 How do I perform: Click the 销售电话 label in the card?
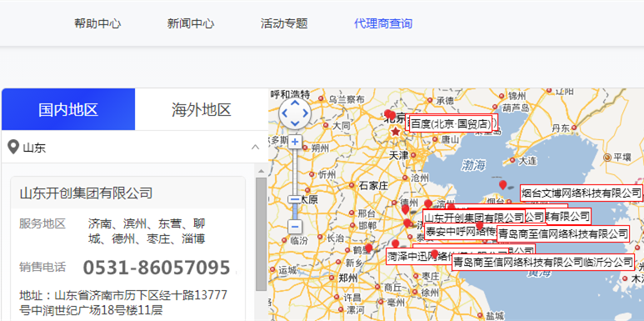click(42, 267)
